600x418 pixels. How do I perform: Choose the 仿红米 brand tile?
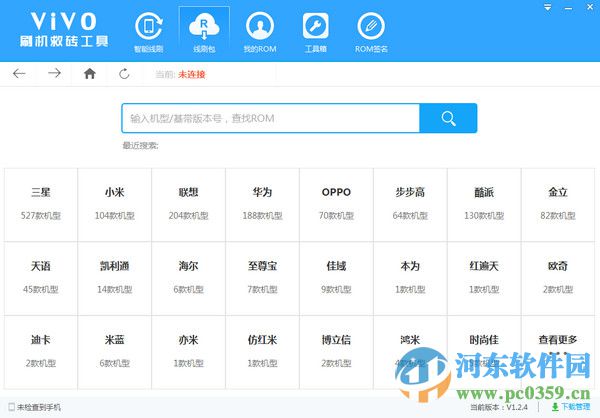click(262, 353)
